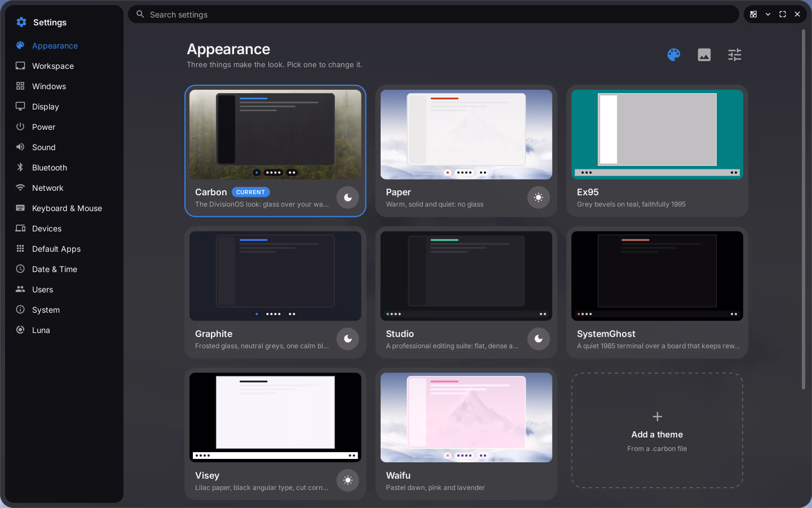Open the tuning sliders icon view
Image resolution: width=812 pixels, height=508 pixels.
click(x=735, y=55)
